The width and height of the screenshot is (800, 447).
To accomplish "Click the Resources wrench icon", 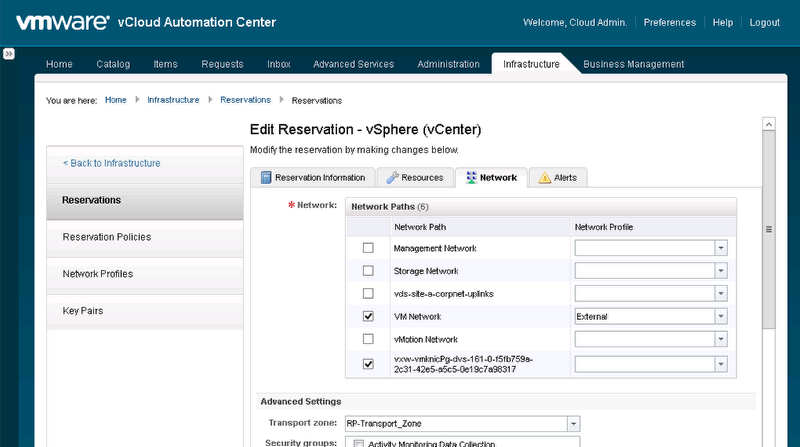I will coord(392,178).
